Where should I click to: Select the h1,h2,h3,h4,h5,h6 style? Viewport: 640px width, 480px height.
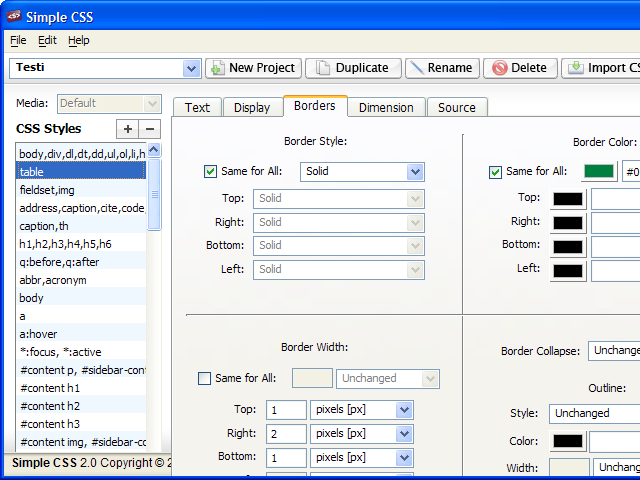(81, 244)
